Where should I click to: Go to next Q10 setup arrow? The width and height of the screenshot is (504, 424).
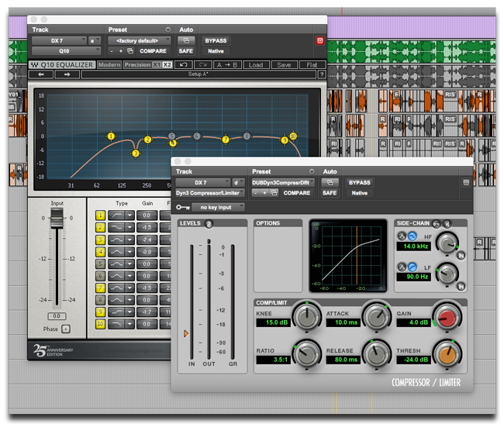tap(67, 74)
